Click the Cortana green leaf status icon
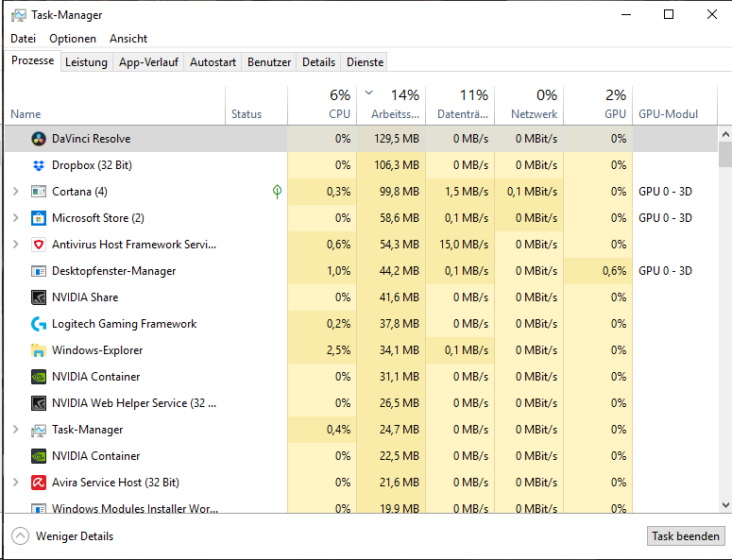Screen dimensions: 732x560 277,192
